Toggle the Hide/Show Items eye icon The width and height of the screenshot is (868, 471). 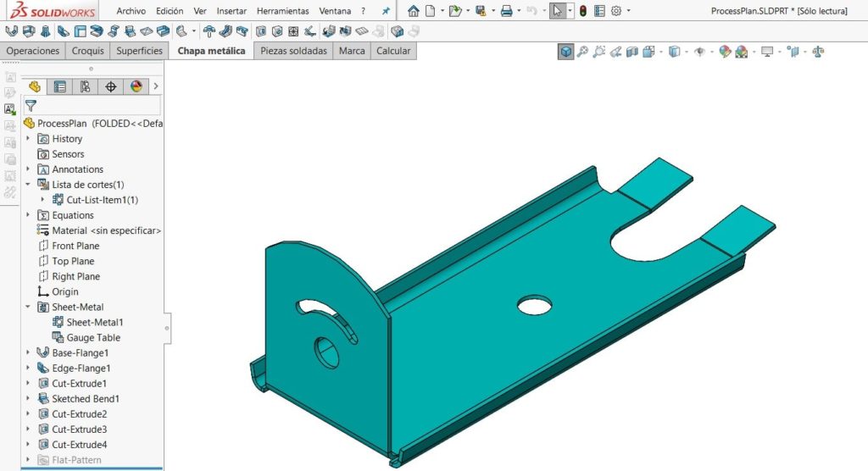click(700, 52)
